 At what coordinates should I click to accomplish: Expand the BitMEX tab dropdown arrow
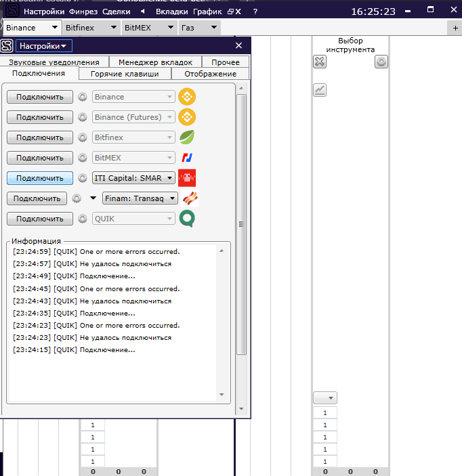[x=171, y=27]
